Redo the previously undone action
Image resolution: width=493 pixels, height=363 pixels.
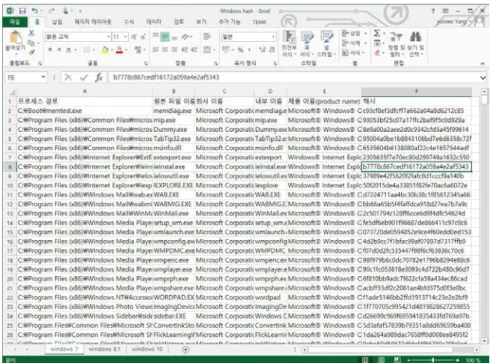(x=52, y=11)
